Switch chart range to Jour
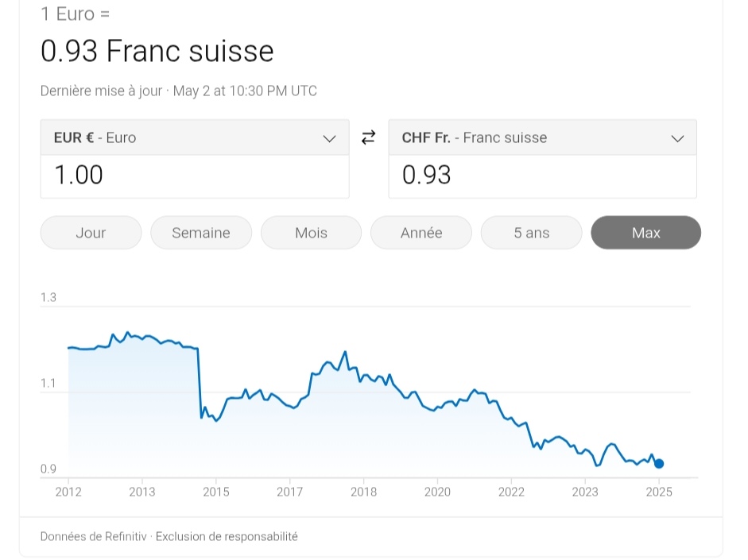Viewport: 748px width, 560px height. [91, 233]
